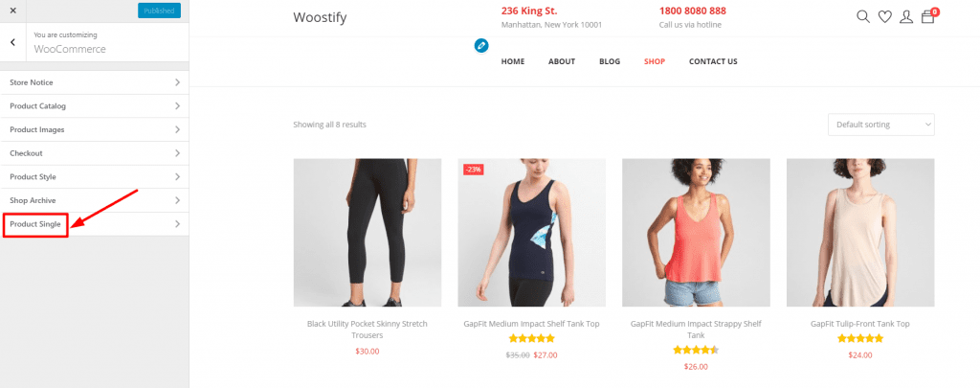Go back using the left chevron arrow
The width and height of the screenshot is (980, 388).
[x=13, y=42]
